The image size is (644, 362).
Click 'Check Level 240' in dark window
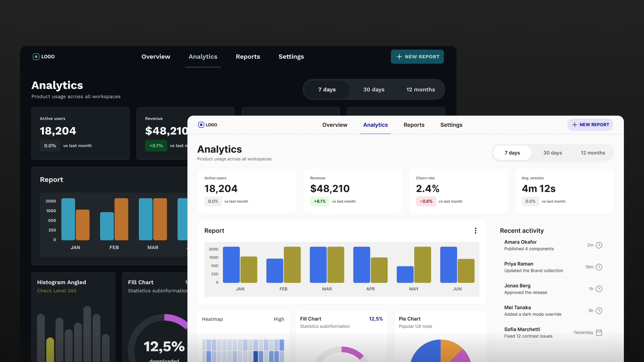[x=57, y=291]
